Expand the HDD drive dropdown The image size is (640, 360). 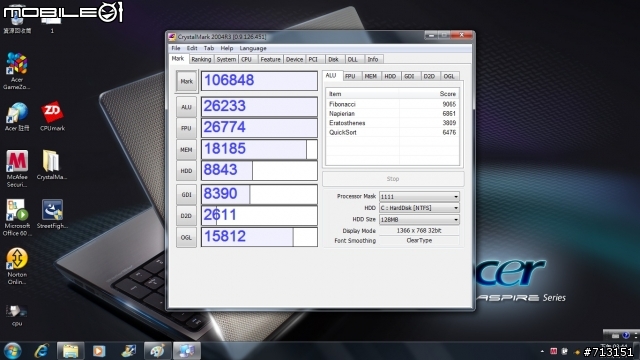(419, 208)
